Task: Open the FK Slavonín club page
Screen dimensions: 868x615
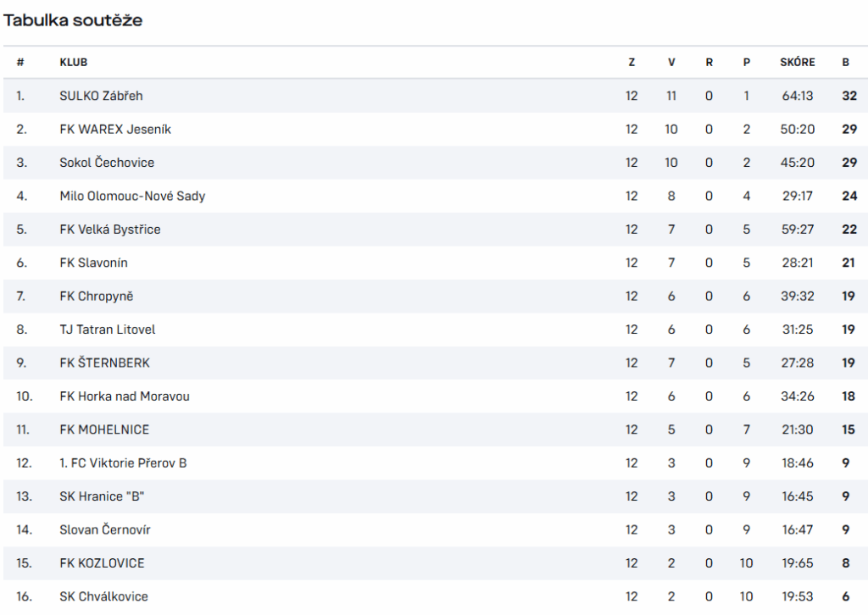Action: [x=93, y=263]
